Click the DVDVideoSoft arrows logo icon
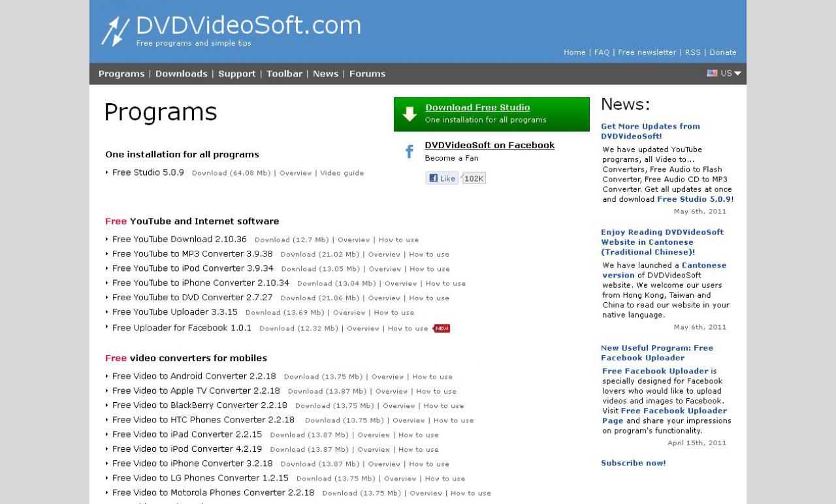The height and width of the screenshot is (504, 836). click(115, 31)
